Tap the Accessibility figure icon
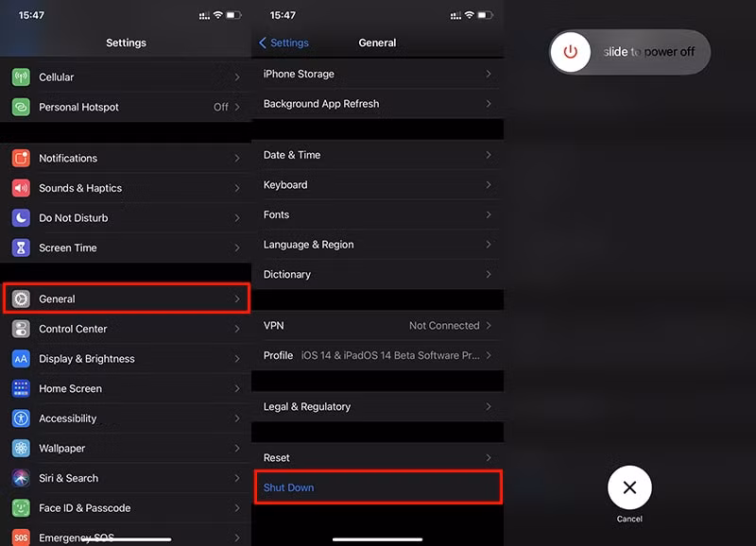 (21, 418)
